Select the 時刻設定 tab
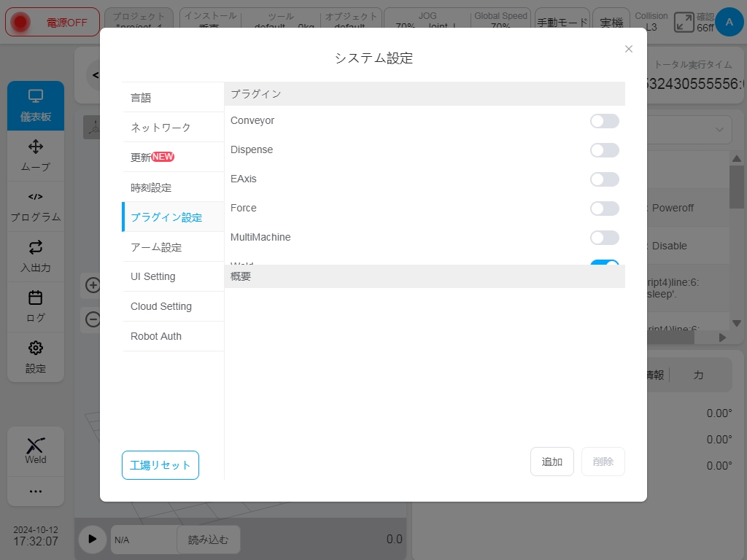 (x=173, y=187)
